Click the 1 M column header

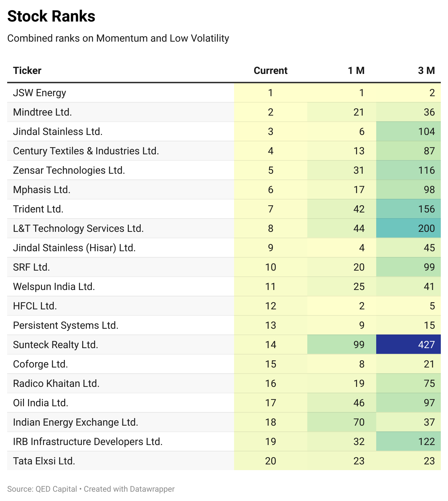[x=356, y=70]
